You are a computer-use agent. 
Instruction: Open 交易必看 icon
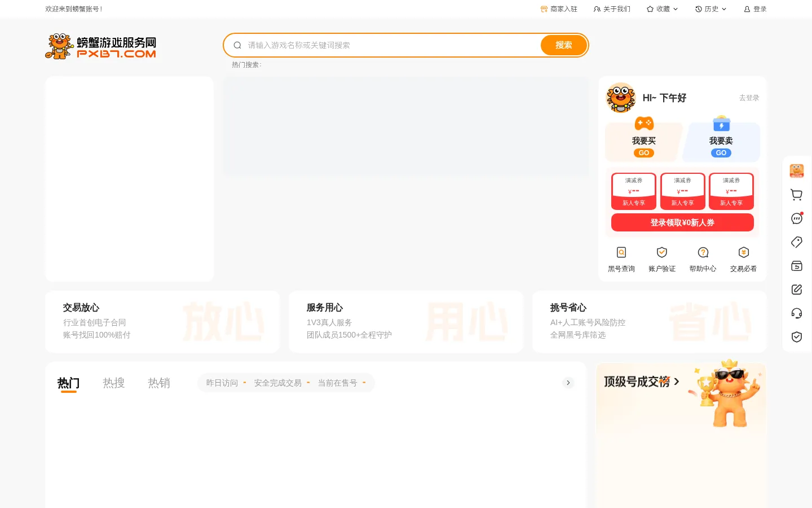pyautogui.click(x=743, y=252)
